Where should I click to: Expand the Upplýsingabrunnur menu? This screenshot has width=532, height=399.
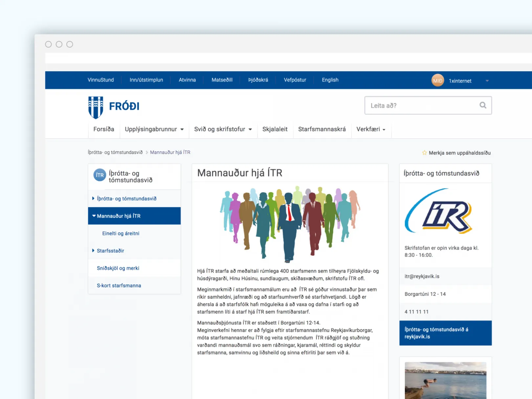(x=154, y=129)
